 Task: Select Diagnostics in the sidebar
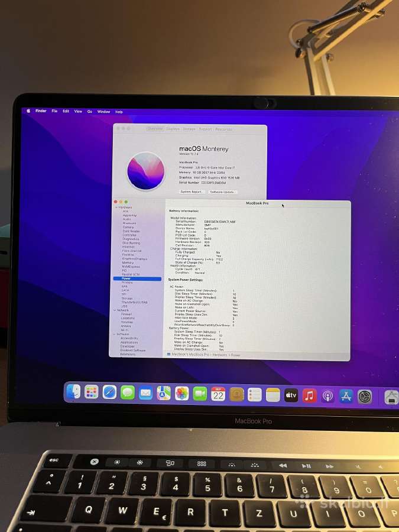coord(131,239)
